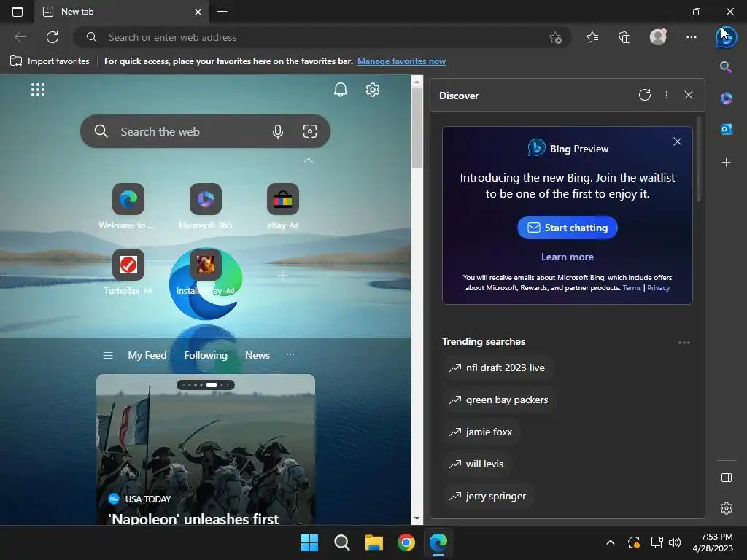Click the address bar field
747x560 pixels.
(x=322, y=37)
